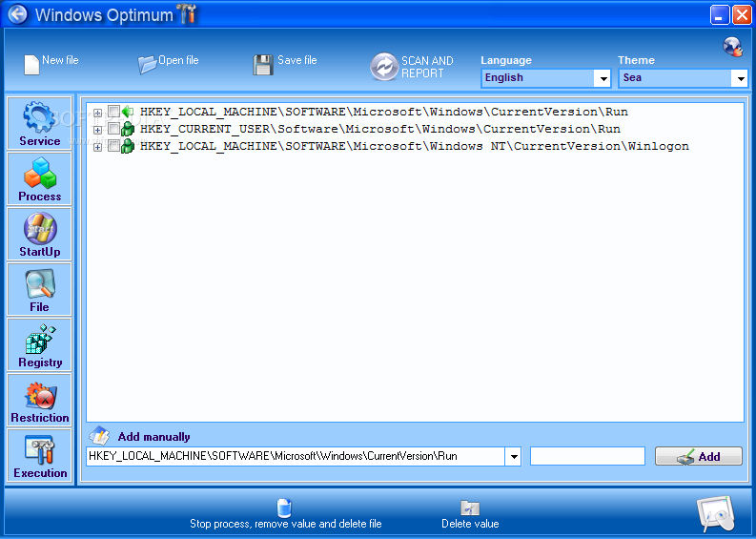Image resolution: width=756 pixels, height=539 pixels.
Task: Check the HKEY_LOCAL_MACHINE Run checkbox
Action: (x=113, y=111)
